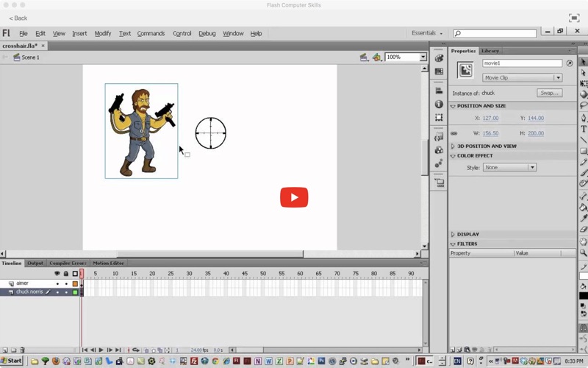Click the Windows Start button
588x368 pixels.
(12, 361)
